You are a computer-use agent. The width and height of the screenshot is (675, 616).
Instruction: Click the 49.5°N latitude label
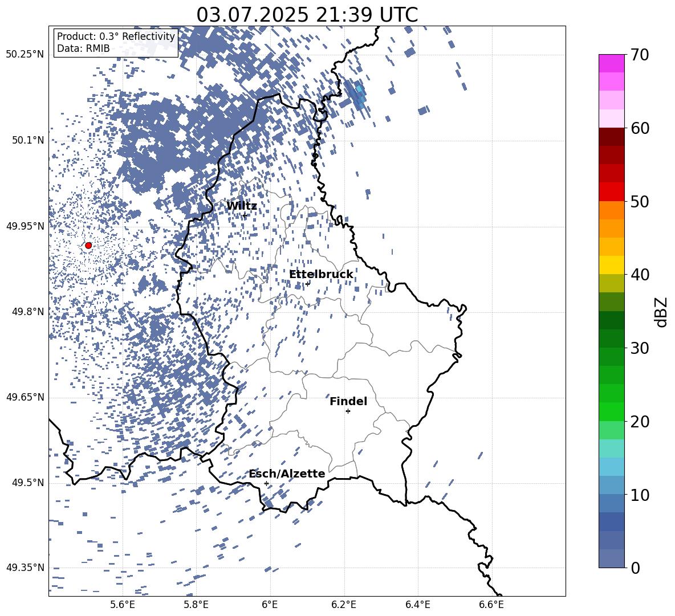point(28,483)
